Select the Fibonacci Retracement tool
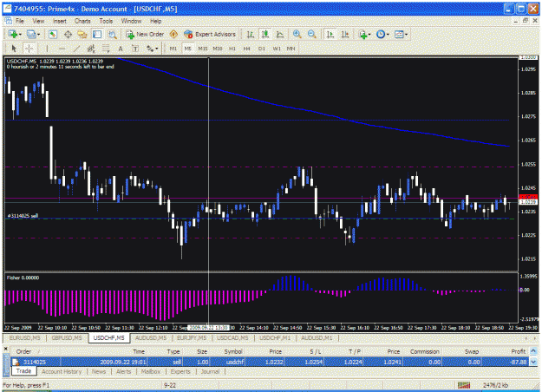This screenshot has height=392, width=542. pyautogui.click(x=106, y=49)
